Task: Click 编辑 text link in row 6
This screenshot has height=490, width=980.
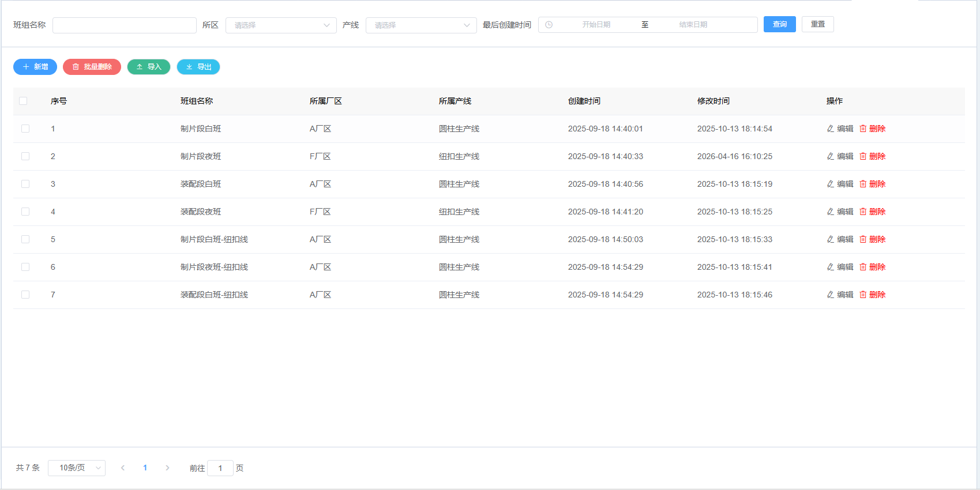Action: [x=845, y=267]
